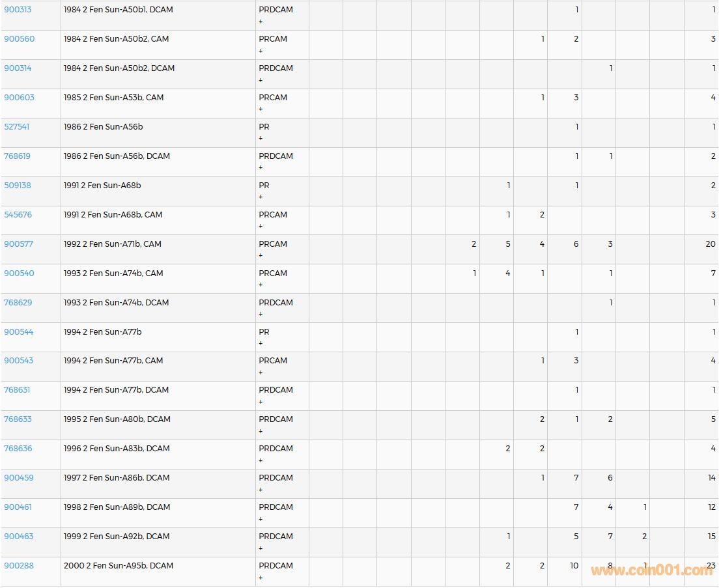The height and width of the screenshot is (588, 721).
Task: Follow link 509138 for 1991 2 Fen
Action: 18,186
